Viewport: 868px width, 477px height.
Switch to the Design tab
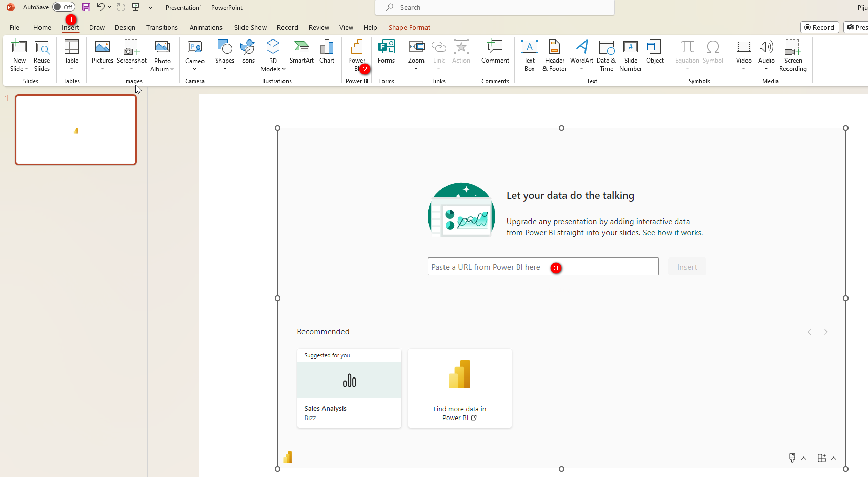(x=125, y=27)
